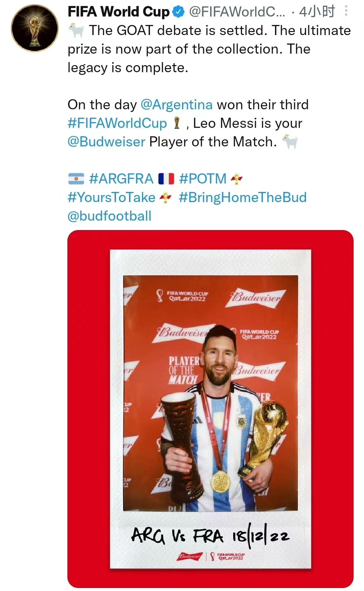364x591 pixels.
Task: Click the trophy emoji after #FIFAWorldCup
Action: tap(177, 123)
